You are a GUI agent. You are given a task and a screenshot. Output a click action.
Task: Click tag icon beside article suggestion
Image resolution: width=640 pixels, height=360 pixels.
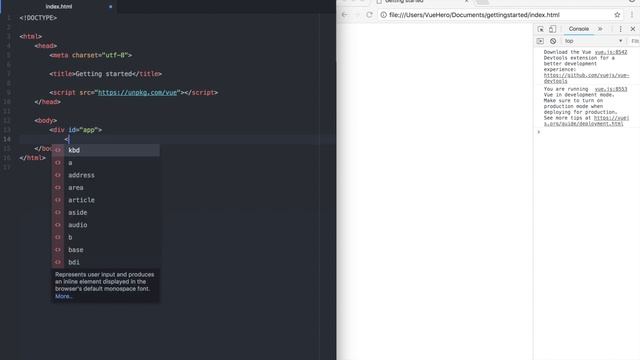(58, 200)
